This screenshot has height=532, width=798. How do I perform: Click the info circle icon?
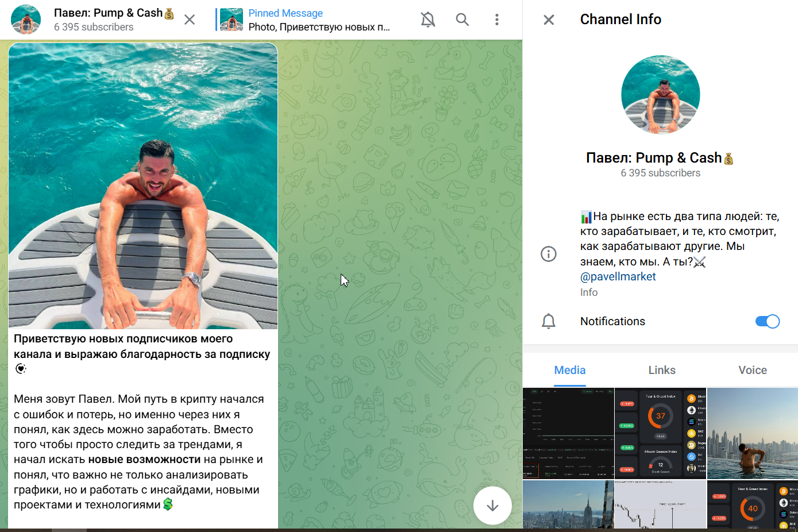(x=549, y=254)
